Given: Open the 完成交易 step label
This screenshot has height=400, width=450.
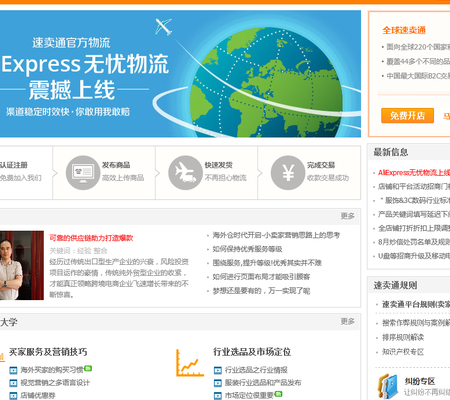Looking at the screenshot, I should coord(321,165).
